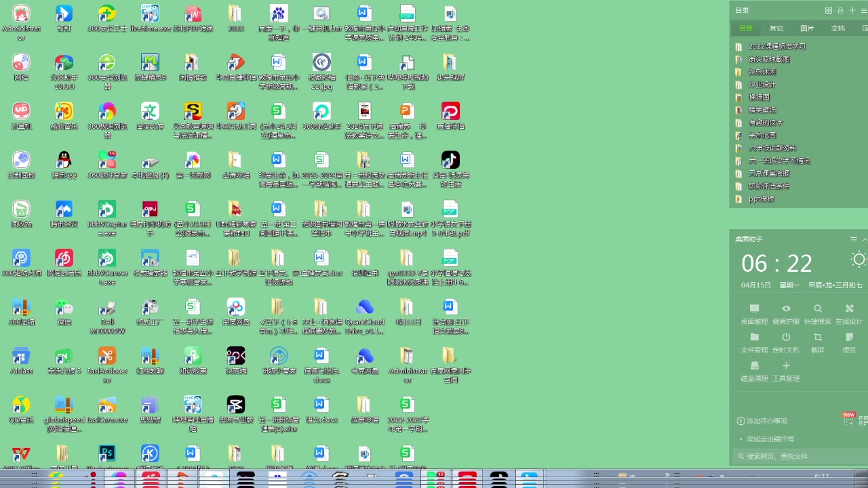Viewport: 868px width, 488px height.
Task: Launch 360极速浏览器
Action: (107, 121)
